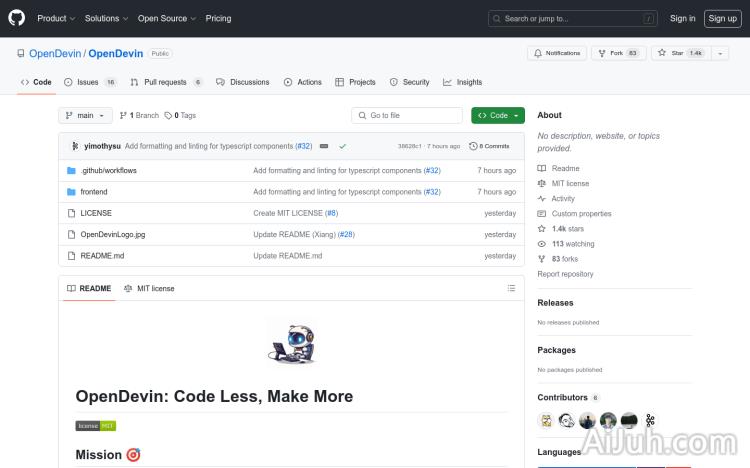
Task: Click the MIT license badge
Action: (96, 426)
